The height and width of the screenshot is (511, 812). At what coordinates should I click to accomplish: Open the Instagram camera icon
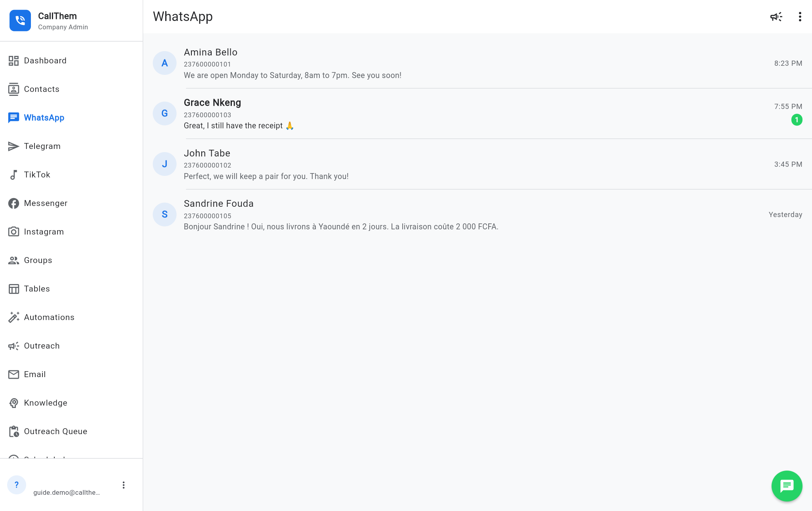point(13,232)
